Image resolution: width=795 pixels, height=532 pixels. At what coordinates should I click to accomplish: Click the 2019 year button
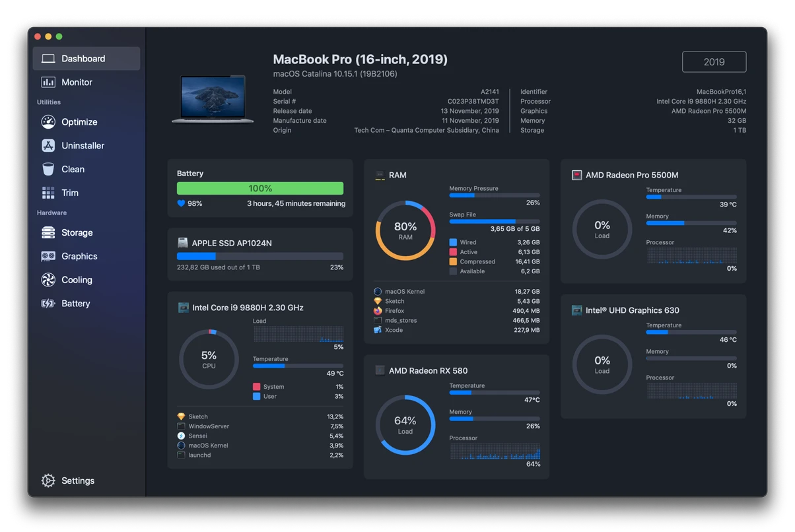click(714, 62)
